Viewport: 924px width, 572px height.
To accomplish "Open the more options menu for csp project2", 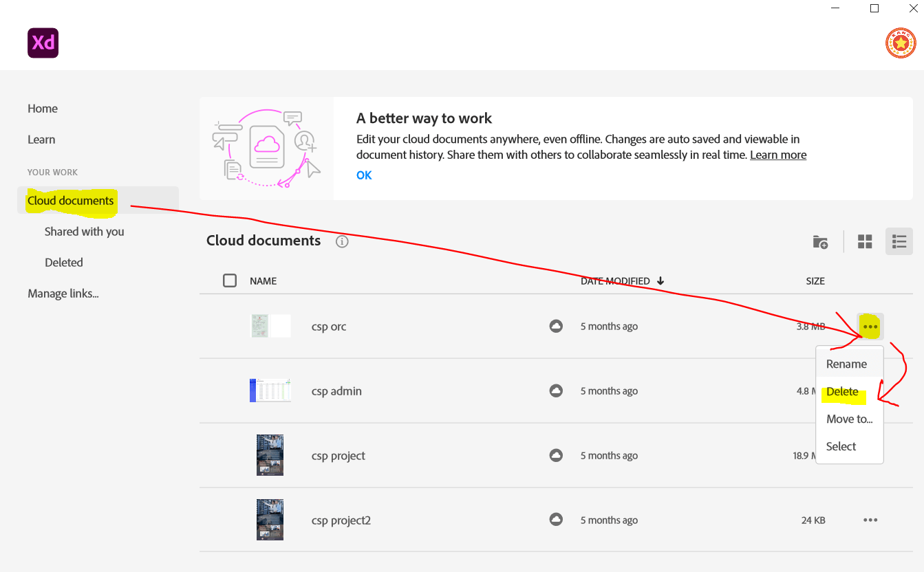I will [x=870, y=520].
